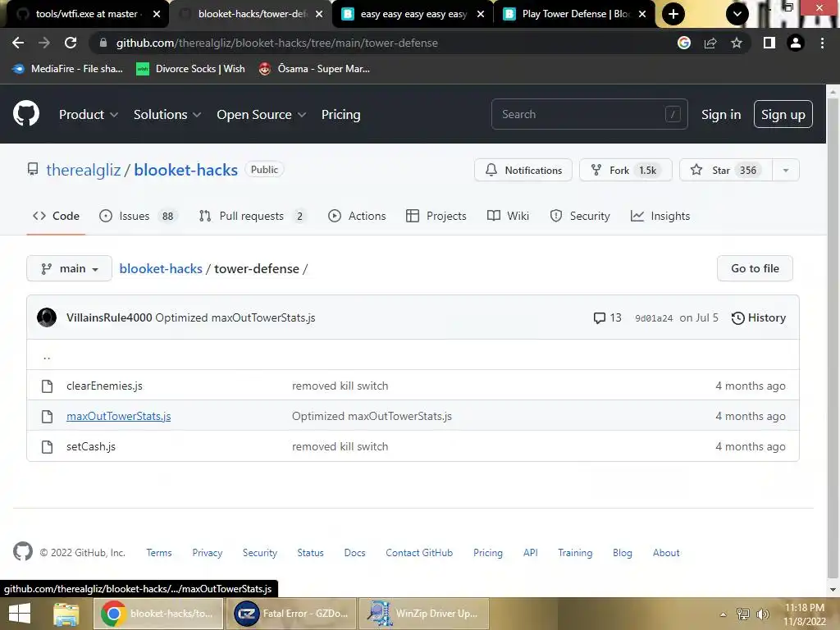Open therealgliz owner profile link
840x630 pixels.
[x=84, y=170]
